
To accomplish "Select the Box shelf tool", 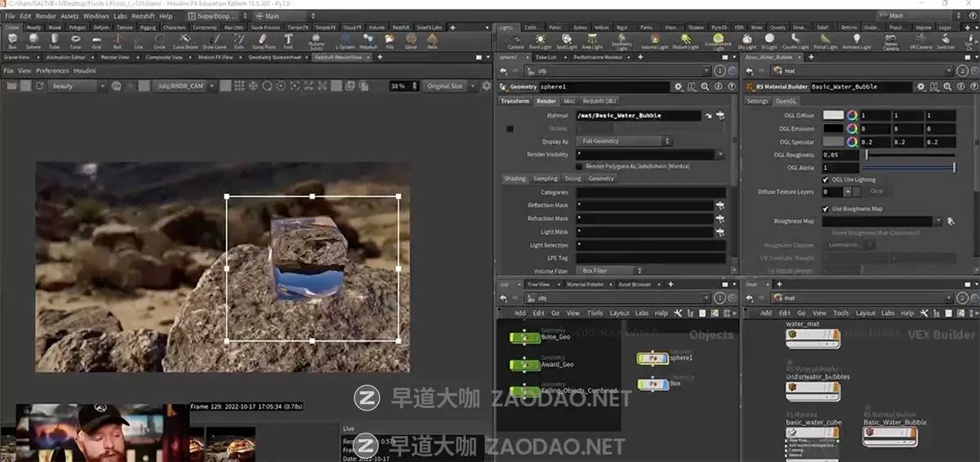I will [11, 41].
